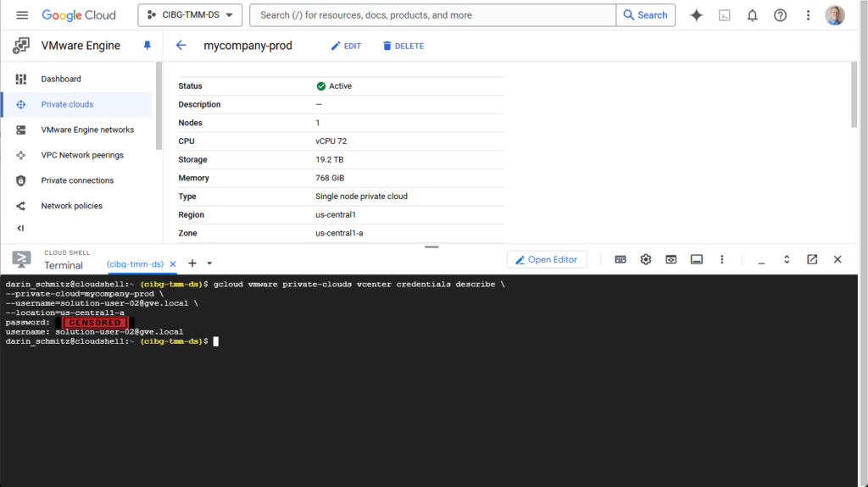Click the sidebar vertical scrollbar
Screen dimensions: 868x487
159,106
